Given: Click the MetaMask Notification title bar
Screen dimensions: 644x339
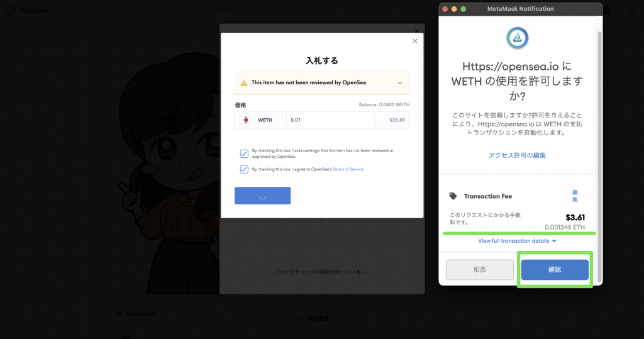Looking at the screenshot, I should (x=520, y=9).
